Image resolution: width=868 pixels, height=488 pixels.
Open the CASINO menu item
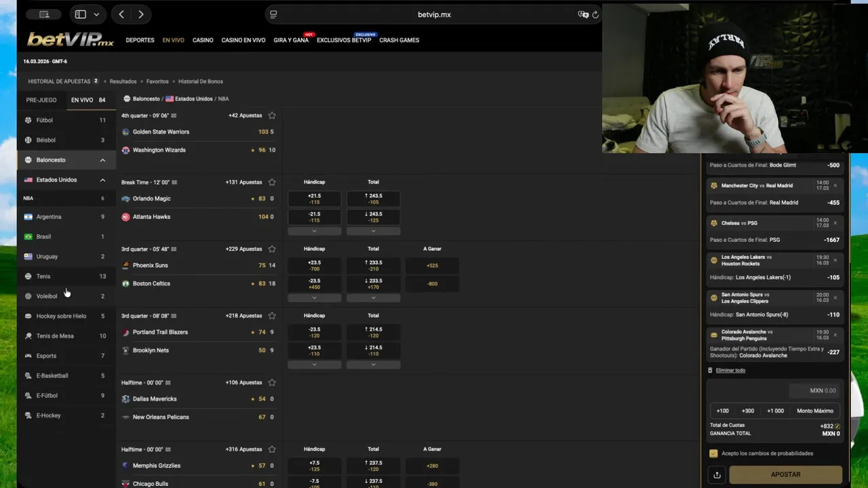[x=203, y=40]
